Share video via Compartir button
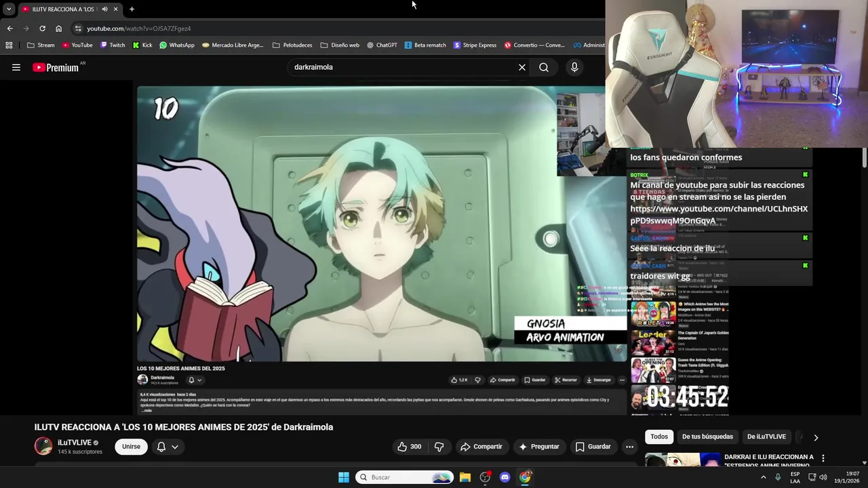This screenshot has height=488, width=868. pyautogui.click(x=481, y=447)
